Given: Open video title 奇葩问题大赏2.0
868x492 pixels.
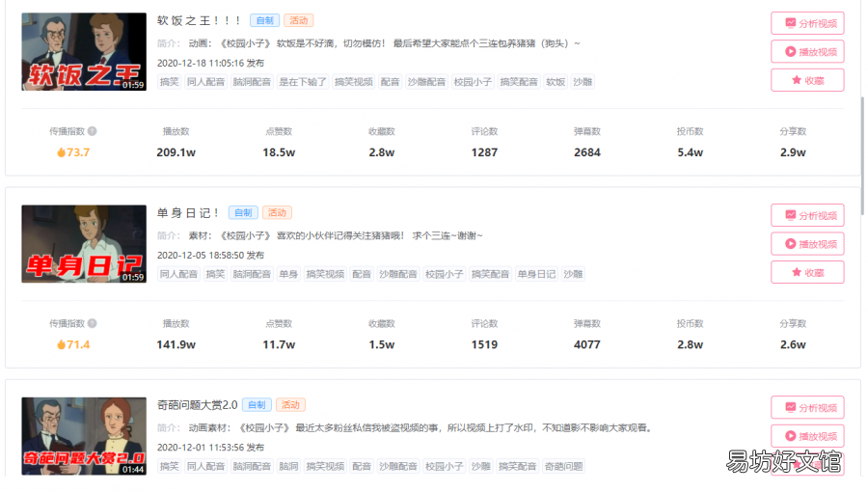Looking at the screenshot, I should 197,405.
